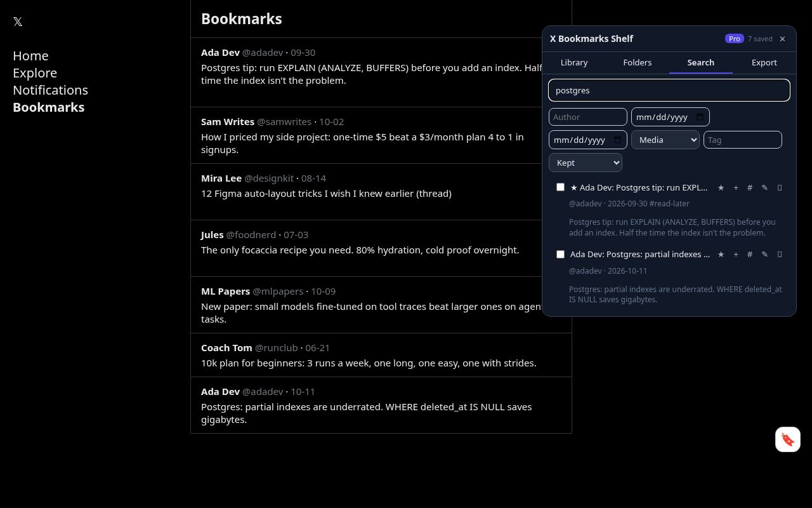This screenshot has height=508, width=812.
Task: Close the X Bookmarks Shelf panel
Action: click(782, 39)
